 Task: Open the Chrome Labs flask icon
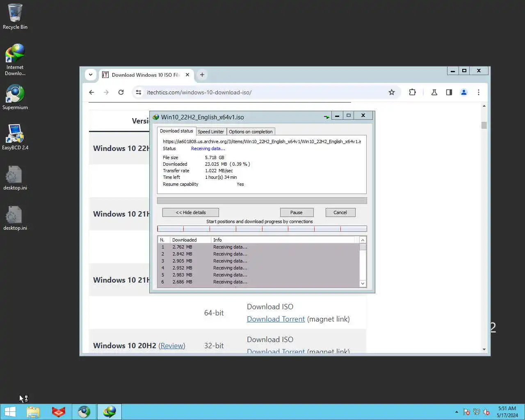tap(434, 92)
